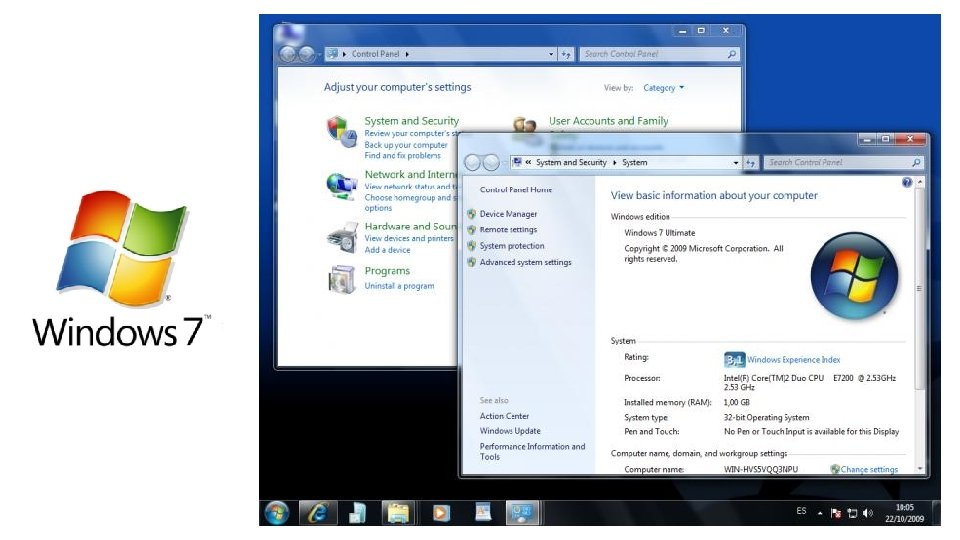This screenshot has width=960, height=540.
Task: Open the Action Center flag tray icon
Action: (x=836, y=514)
